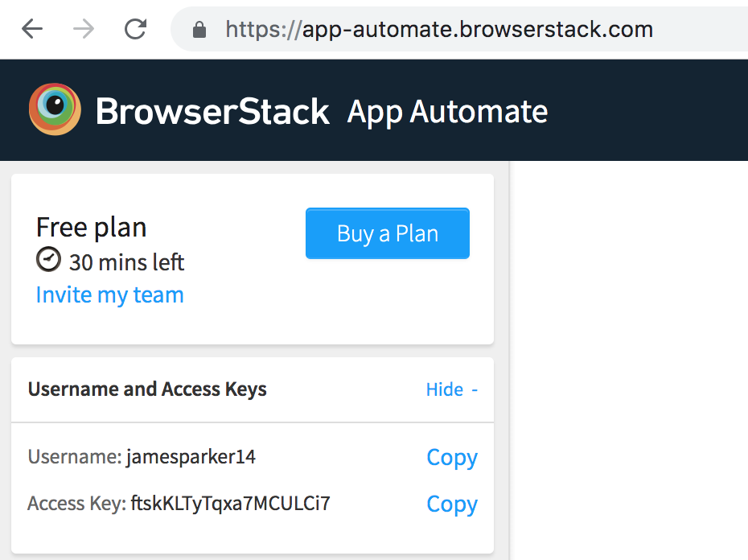Select the username text jamesparker14
The image size is (748, 560).
tap(191, 457)
